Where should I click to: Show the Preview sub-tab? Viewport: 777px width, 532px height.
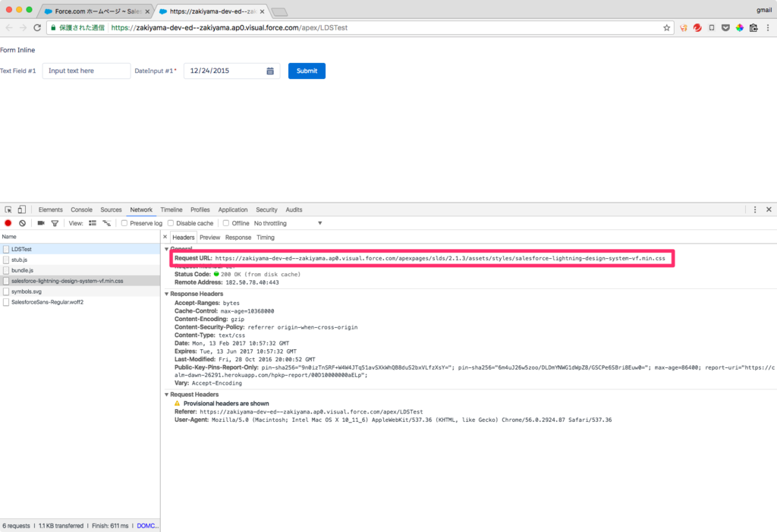(x=210, y=238)
